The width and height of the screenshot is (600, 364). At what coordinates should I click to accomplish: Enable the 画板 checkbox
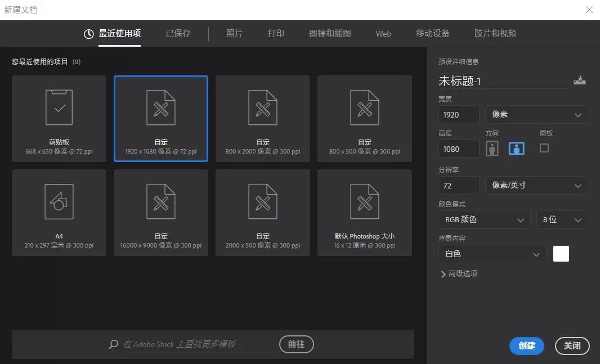pos(544,148)
